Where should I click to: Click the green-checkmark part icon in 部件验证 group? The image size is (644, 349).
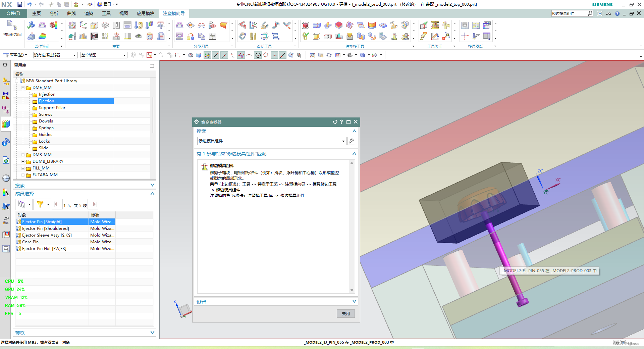[31, 25]
